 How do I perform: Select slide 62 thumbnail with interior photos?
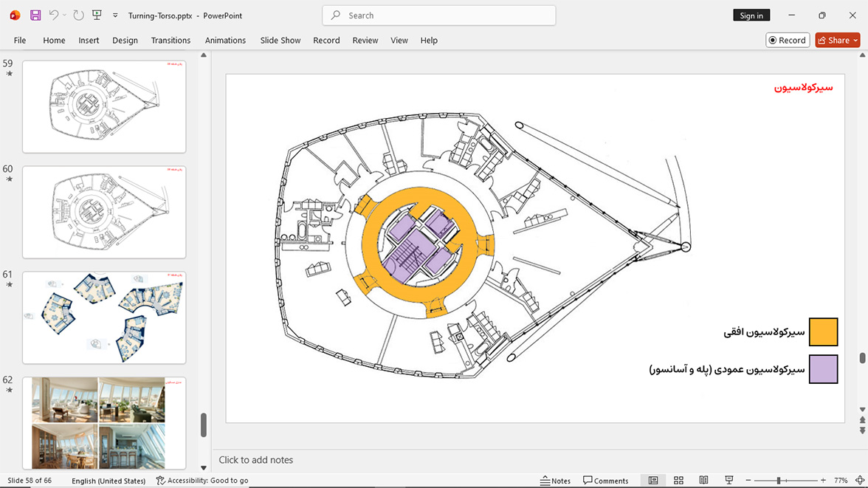(104, 423)
